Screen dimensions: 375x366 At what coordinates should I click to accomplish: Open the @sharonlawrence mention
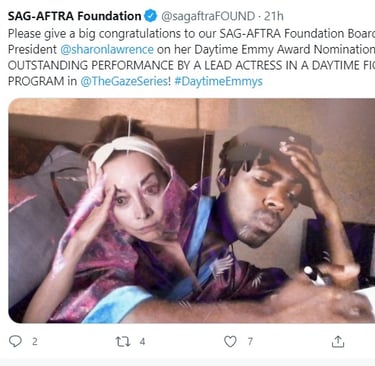click(107, 49)
